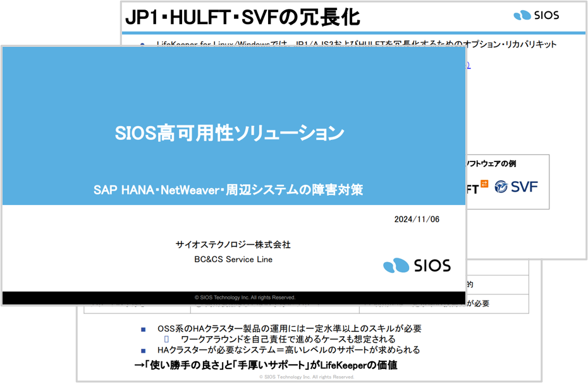Click the SIOS logo on the JP1・HULFT・SVF slide

(x=536, y=15)
